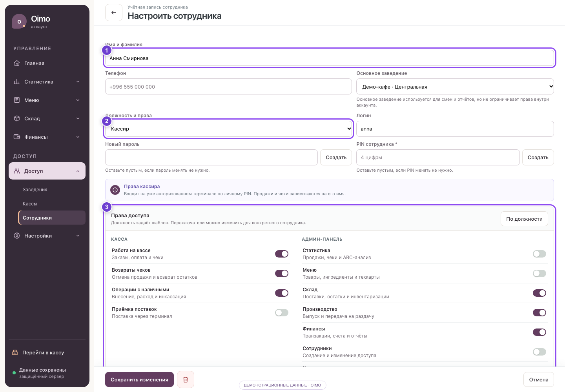This screenshot has height=392, width=565.
Task: Click Создать next to new password
Action: click(336, 157)
